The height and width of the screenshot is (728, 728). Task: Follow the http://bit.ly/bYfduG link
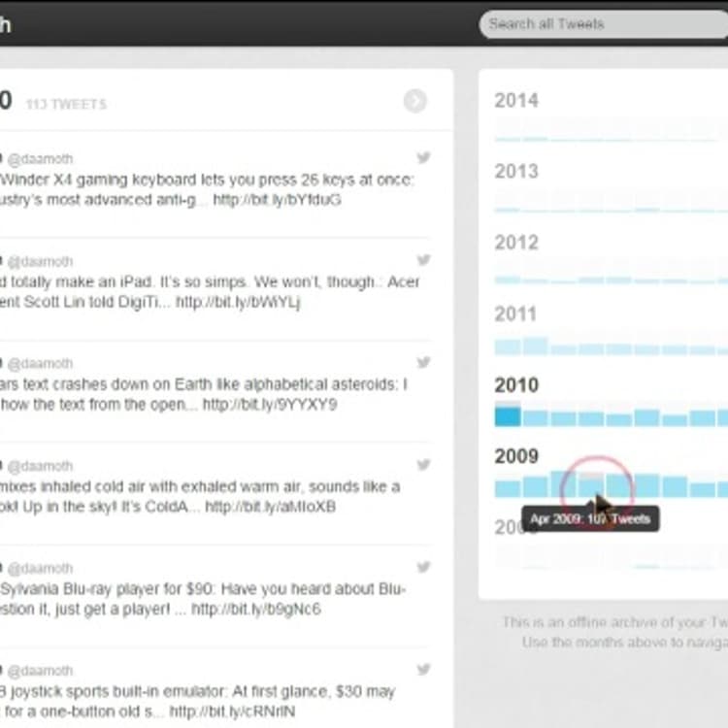(x=278, y=200)
